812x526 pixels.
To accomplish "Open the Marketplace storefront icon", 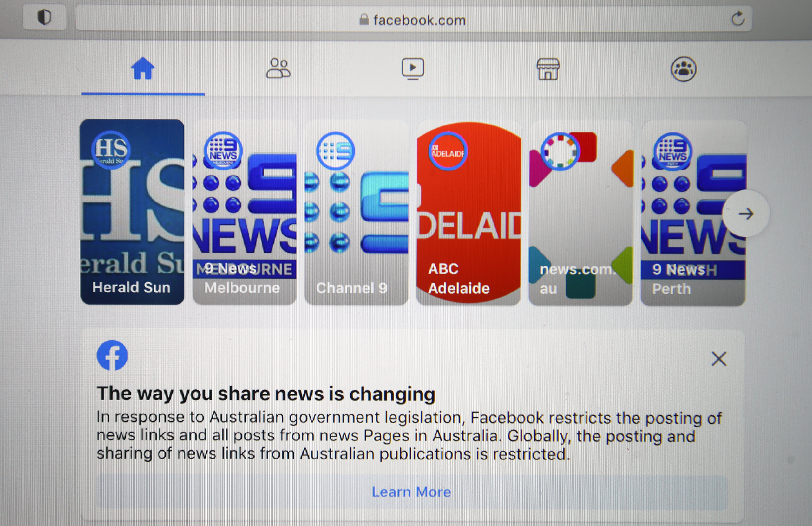I will point(548,69).
